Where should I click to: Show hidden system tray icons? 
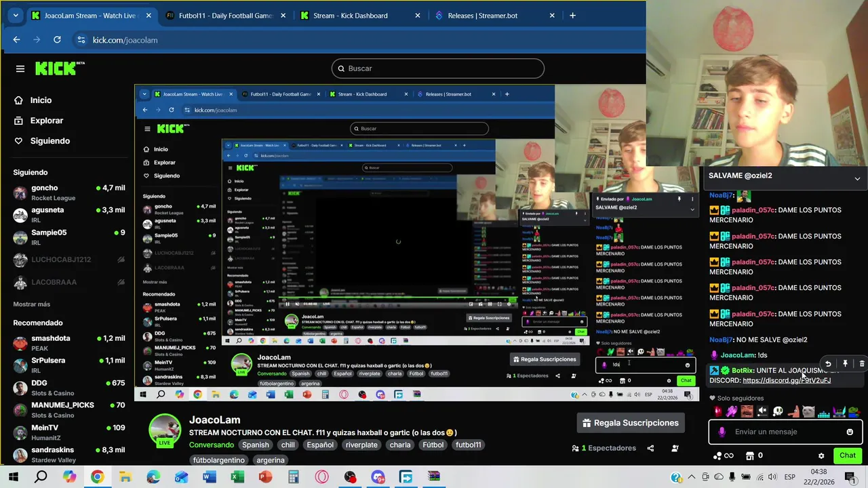coord(692,477)
